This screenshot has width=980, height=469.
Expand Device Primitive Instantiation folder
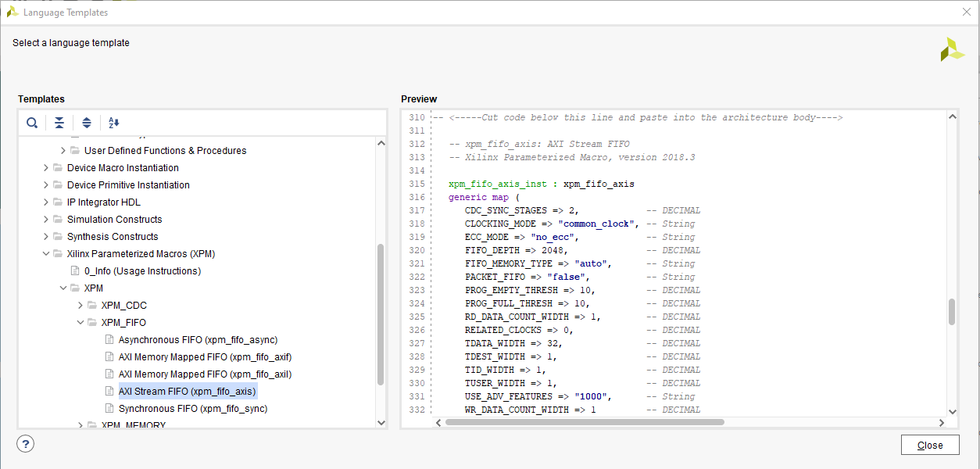tap(46, 185)
